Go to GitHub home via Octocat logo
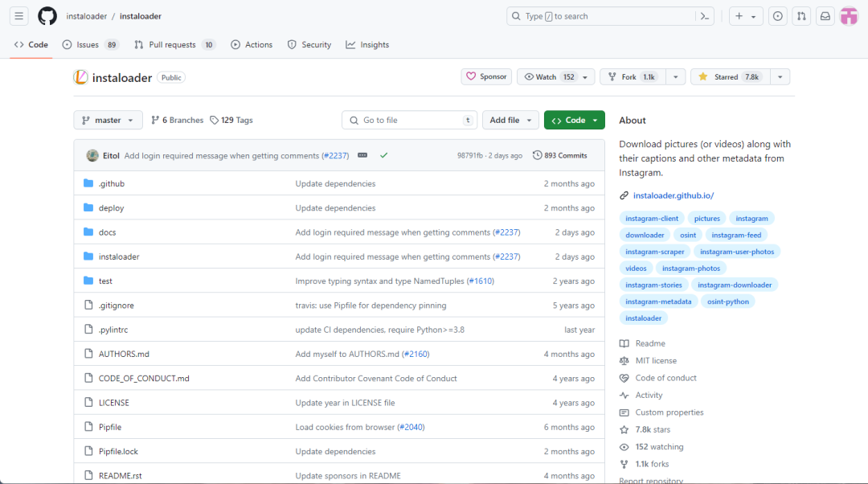The height and width of the screenshot is (484, 868). click(x=47, y=16)
